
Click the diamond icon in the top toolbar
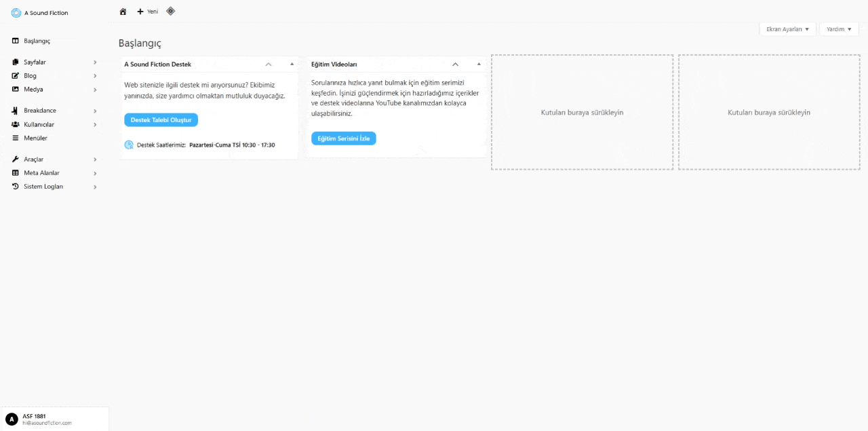(170, 11)
